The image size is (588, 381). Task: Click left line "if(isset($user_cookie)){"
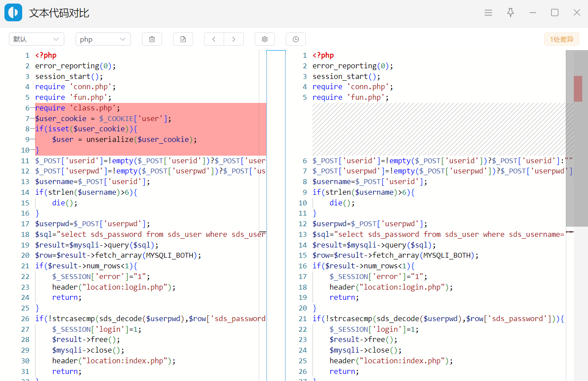87,129
